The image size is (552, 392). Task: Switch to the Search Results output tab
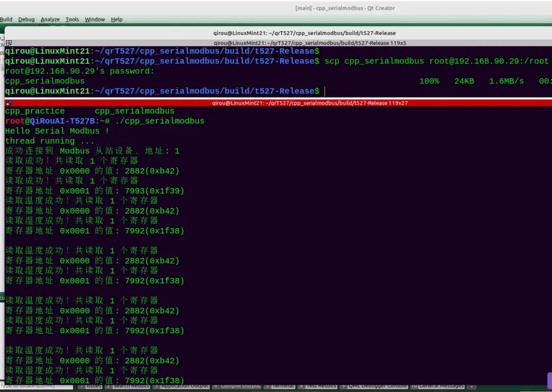128,386
